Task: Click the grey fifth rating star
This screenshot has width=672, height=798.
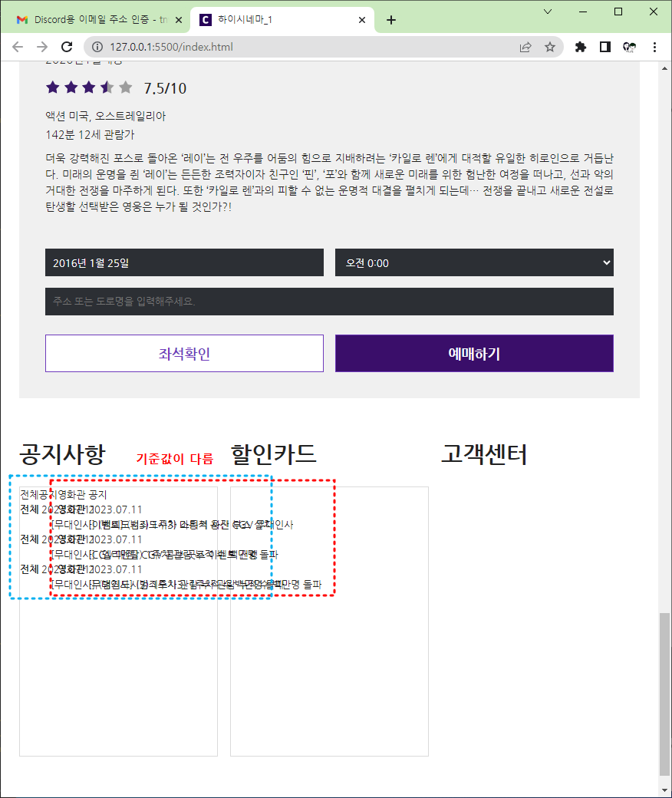Action: pyautogui.click(x=126, y=87)
